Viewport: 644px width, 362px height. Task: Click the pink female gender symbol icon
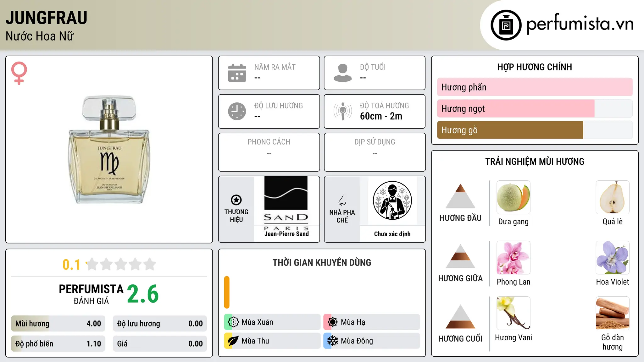tap(19, 73)
